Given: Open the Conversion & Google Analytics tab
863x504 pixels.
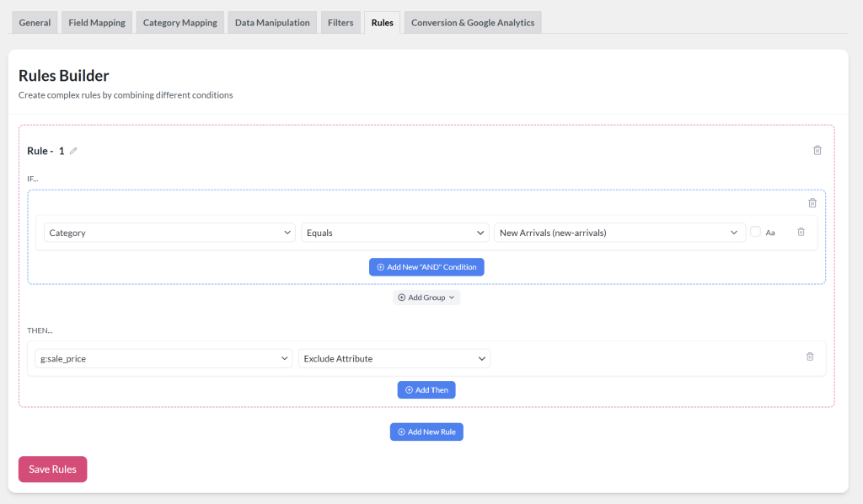Looking at the screenshot, I should pos(473,23).
